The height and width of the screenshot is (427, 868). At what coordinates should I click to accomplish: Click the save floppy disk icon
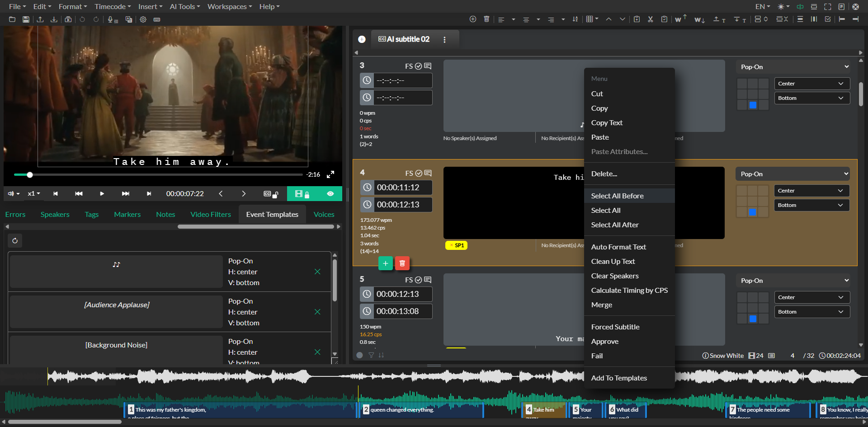pos(26,19)
